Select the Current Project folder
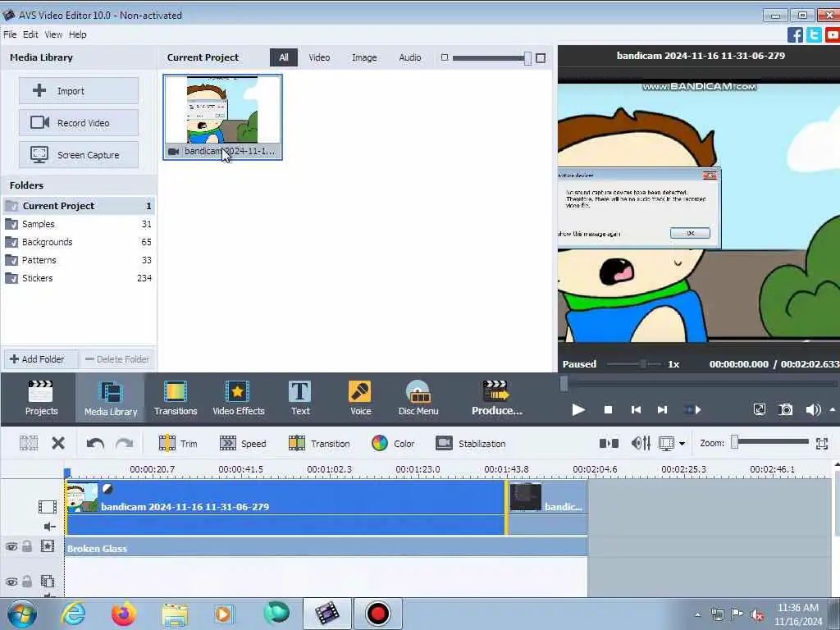Viewport: 840px width, 630px height. point(79,206)
